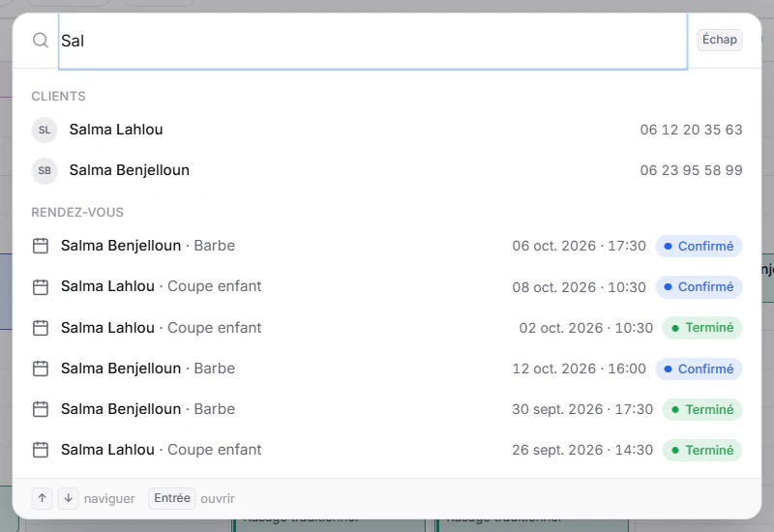Click the CLIENTS section heading

coord(58,96)
